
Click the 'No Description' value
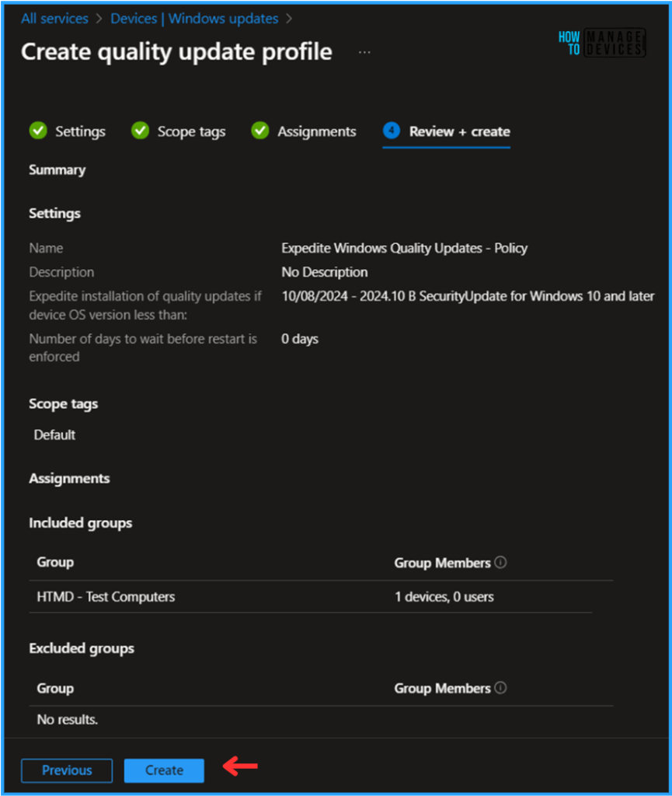[325, 272]
